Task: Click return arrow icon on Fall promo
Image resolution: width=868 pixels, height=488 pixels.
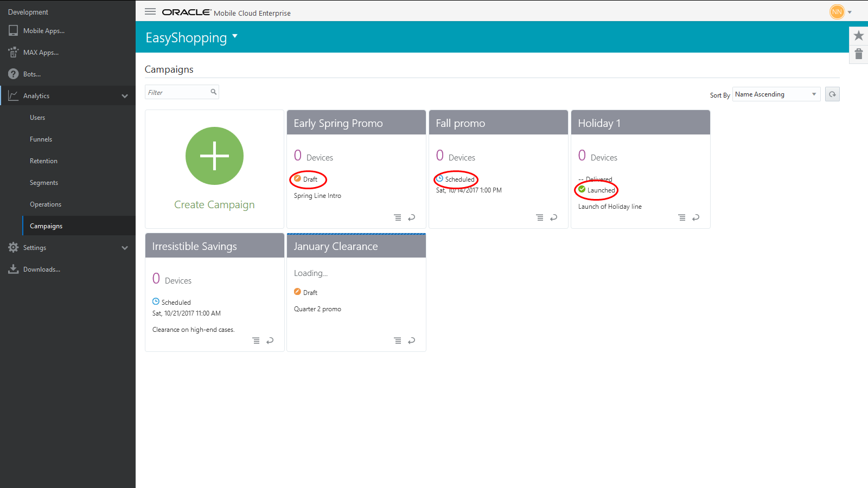Action: pyautogui.click(x=554, y=217)
